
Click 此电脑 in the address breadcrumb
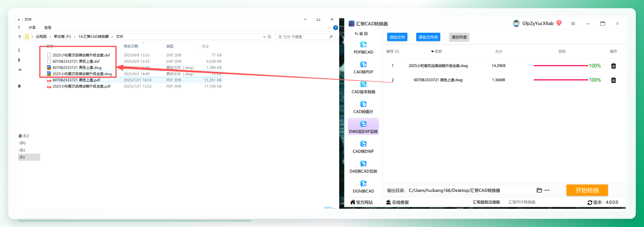click(41, 36)
